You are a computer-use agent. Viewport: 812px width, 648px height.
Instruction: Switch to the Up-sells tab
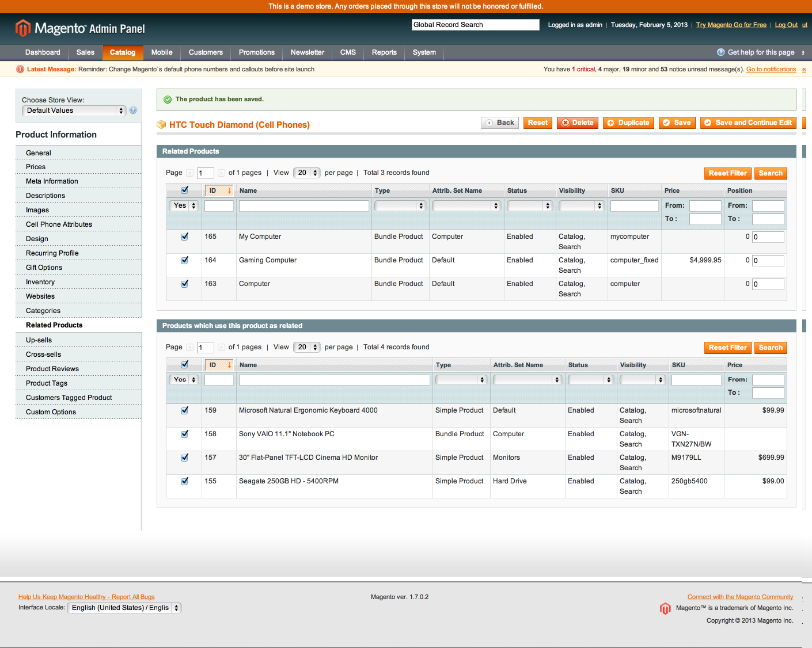[79, 340]
